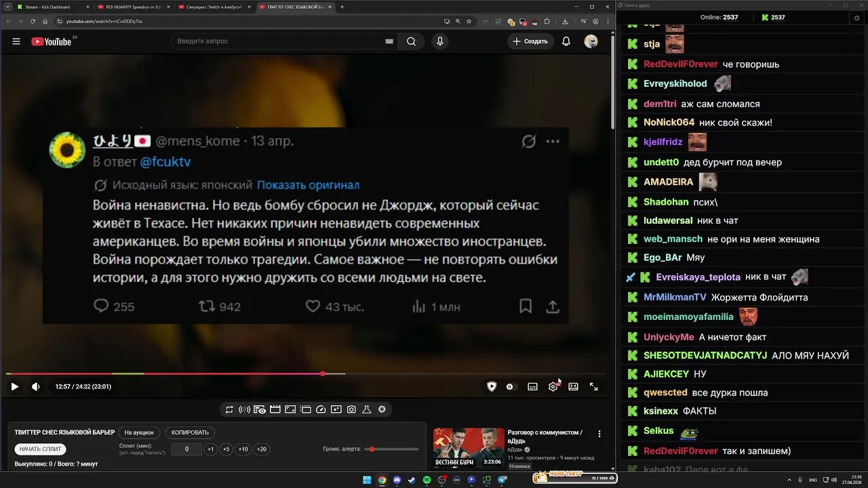Open the 'вДудь' channel link
The image size is (868, 488).
tap(515, 449)
